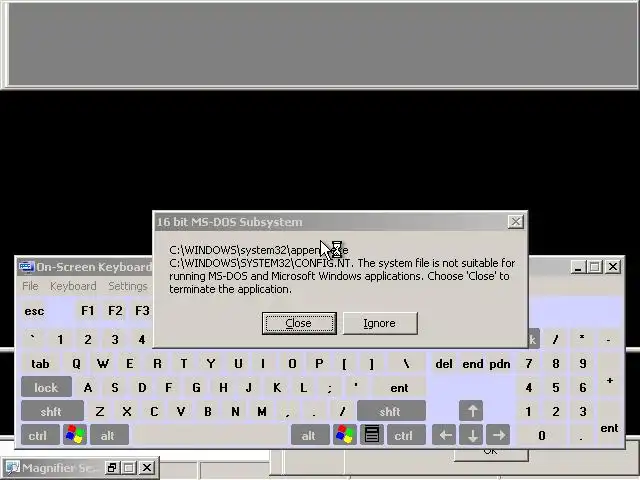Tap the up arrow key

coord(471,411)
